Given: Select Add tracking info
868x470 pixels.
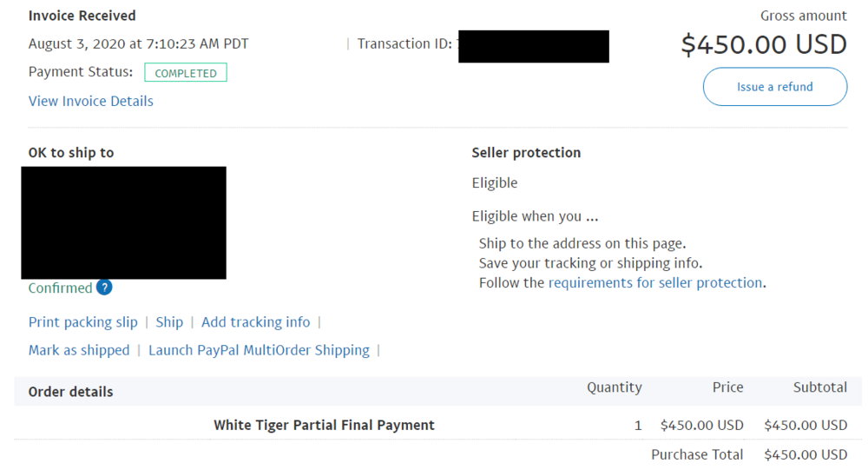Looking at the screenshot, I should [x=256, y=322].
